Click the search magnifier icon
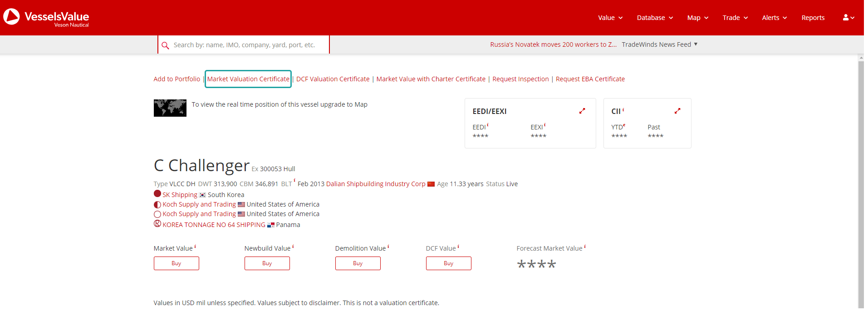Image resolution: width=868 pixels, height=321 pixels. [x=165, y=45]
